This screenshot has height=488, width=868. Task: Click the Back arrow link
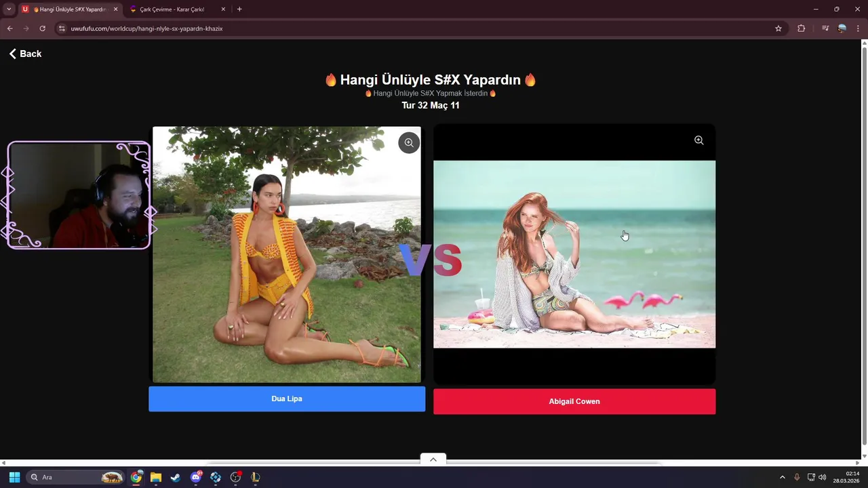coord(25,54)
